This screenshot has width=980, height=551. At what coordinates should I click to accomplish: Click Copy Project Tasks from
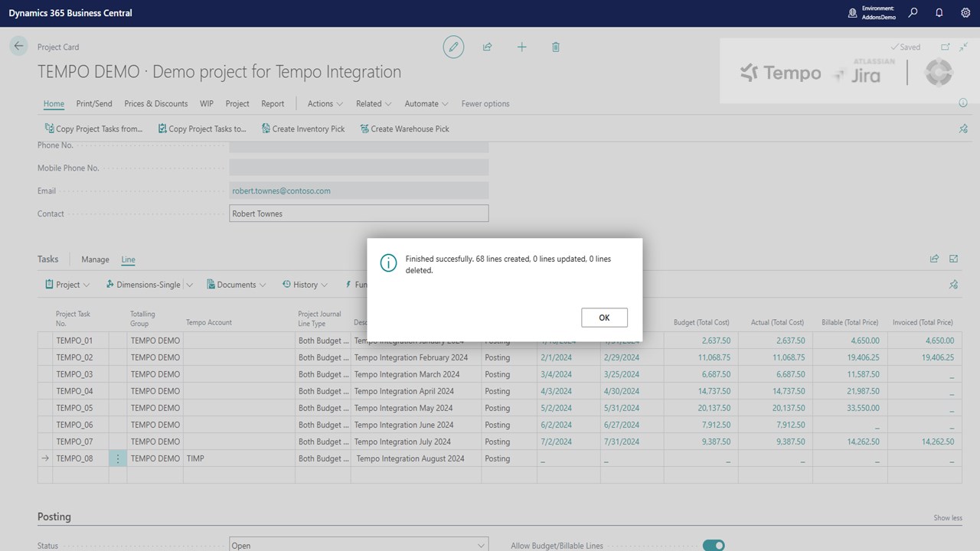93,129
